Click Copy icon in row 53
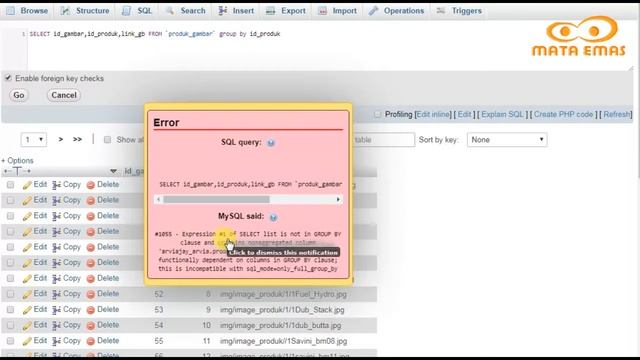This screenshot has width=640, height=360. [56, 310]
